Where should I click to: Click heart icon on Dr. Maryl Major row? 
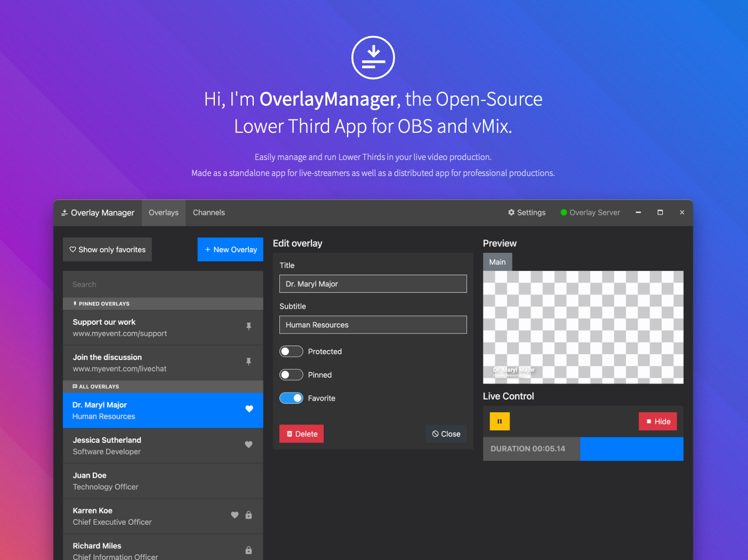click(x=249, y=409)
